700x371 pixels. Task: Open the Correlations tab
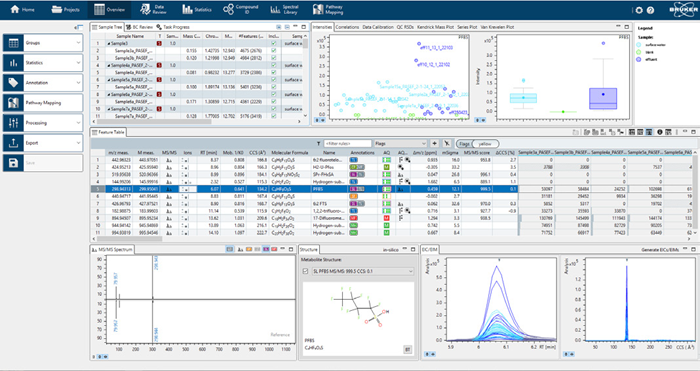point(347,27)
